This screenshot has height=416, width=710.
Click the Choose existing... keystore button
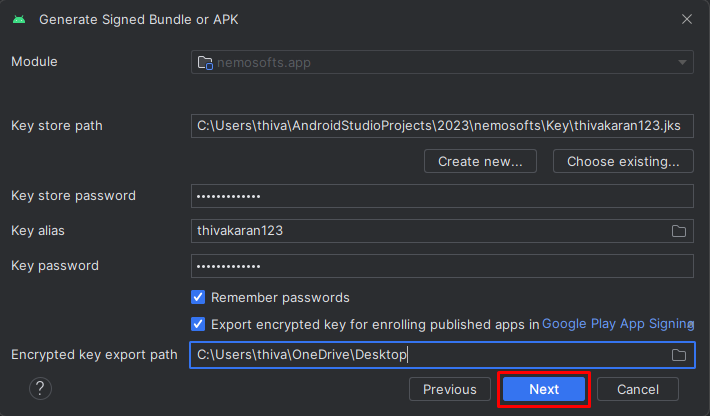[x=623, y=161]
